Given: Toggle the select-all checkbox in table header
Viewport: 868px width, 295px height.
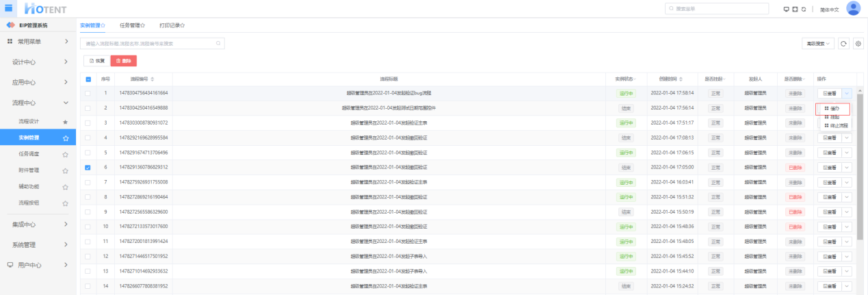Looking at the screenshot, I should pyautogui.click(x=88, y=79).
